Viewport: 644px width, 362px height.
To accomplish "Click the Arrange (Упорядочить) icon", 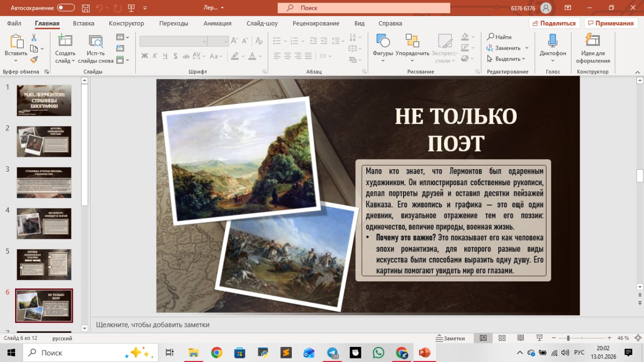I will tap(412, 41).
